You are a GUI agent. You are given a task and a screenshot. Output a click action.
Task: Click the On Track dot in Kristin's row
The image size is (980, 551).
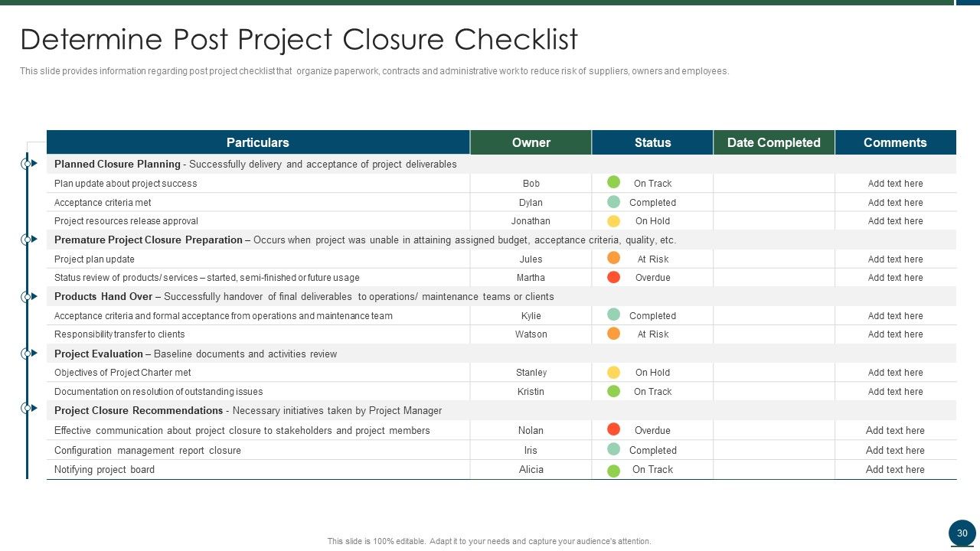pos(613,391)
